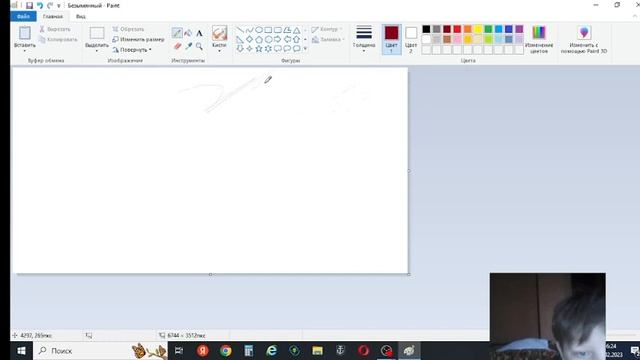Choose the Four-point star shape
The image size is (640, 360).
point(249,49)
